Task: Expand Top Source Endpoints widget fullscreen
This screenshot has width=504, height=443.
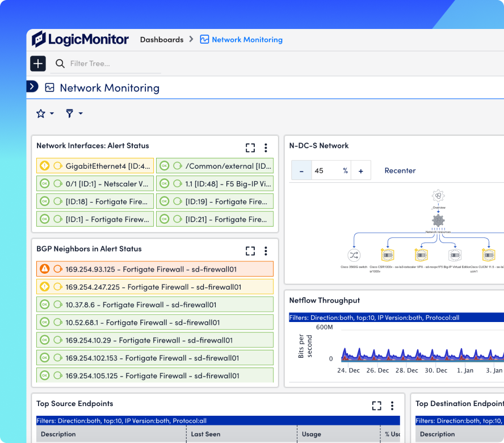Action: click(x=376, y=406)
